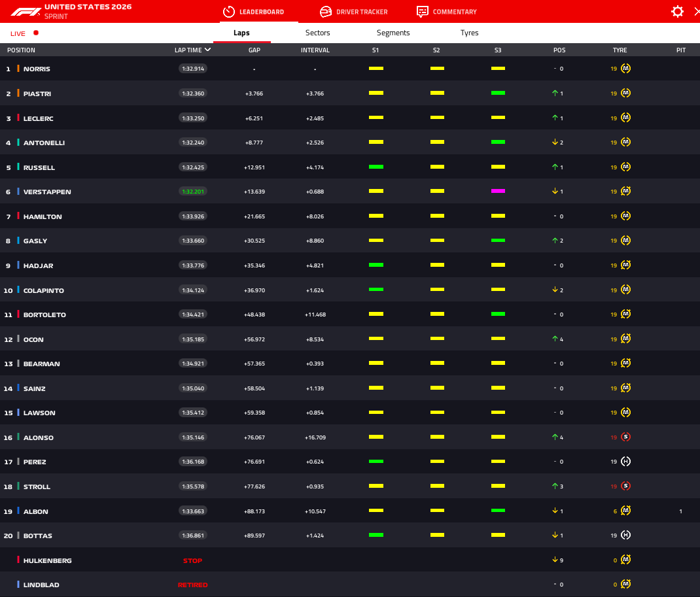Click Sainz's 1:35.040 lap time
This screenshot has width=700, height=597.
[x=193, y=388]
